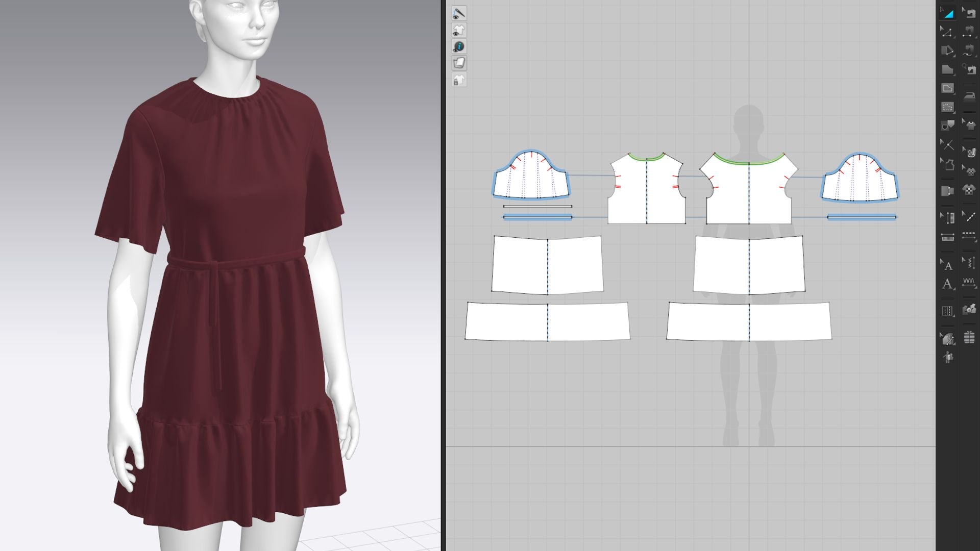Select the pleat sewing tool without arrow

pos(947,237)
